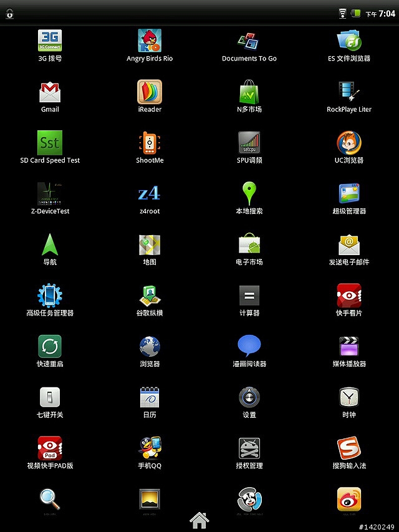Image resolution: width=399 pixels, height=532 pixels.
Task: Tap the battery status icon
Action: pyautogui.click(x=355, y=13)
